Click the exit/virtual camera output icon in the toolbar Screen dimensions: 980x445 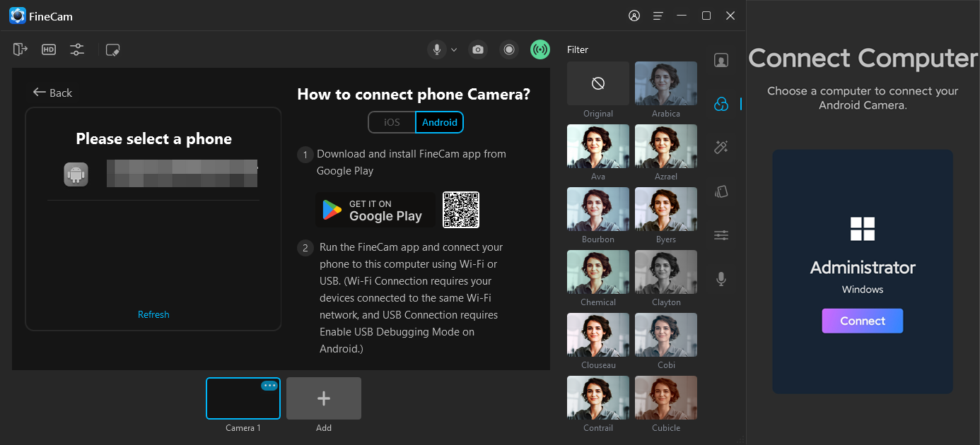coord(21,49)
